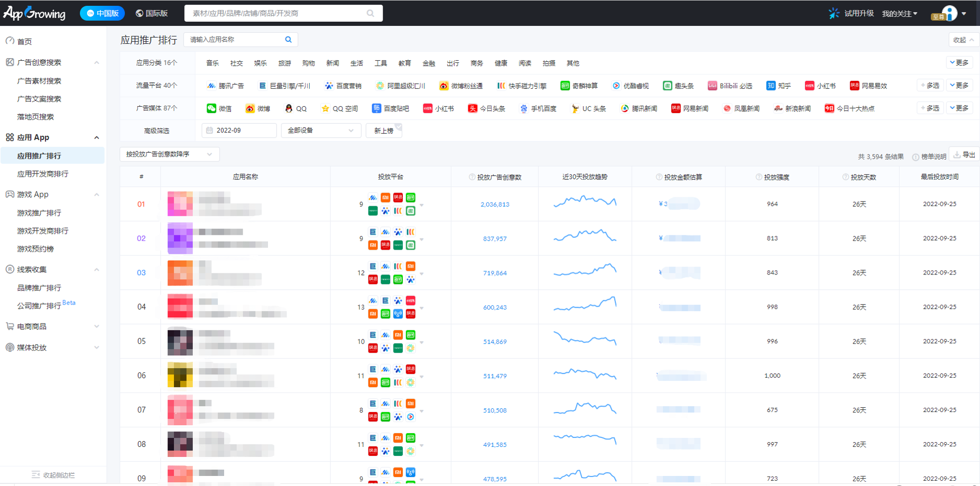Click the Bilibili platform icon
The image size is (980, 486).
click(712, 86)
